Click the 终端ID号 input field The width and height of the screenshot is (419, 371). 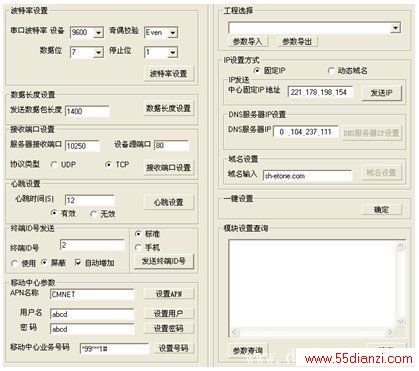(92, 245)
